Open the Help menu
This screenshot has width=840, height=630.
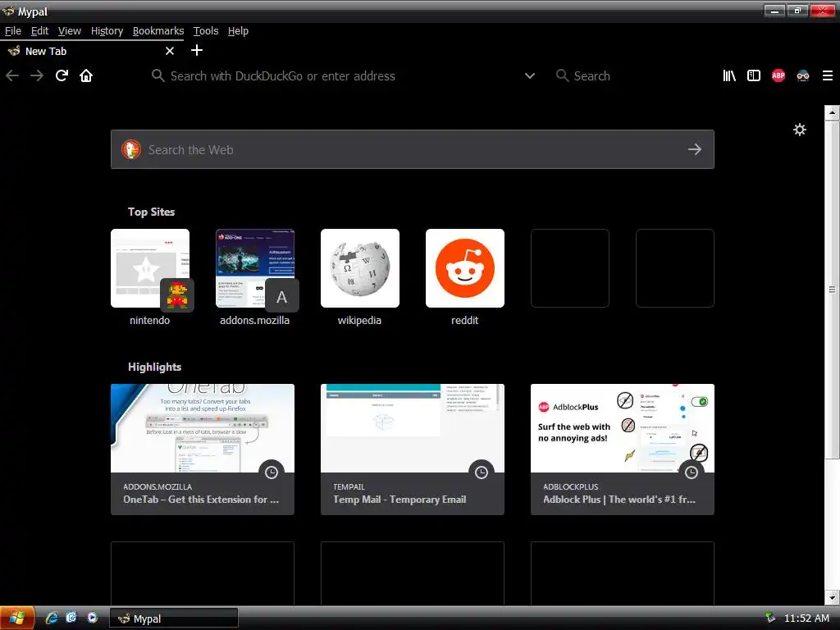pos(238,31)
